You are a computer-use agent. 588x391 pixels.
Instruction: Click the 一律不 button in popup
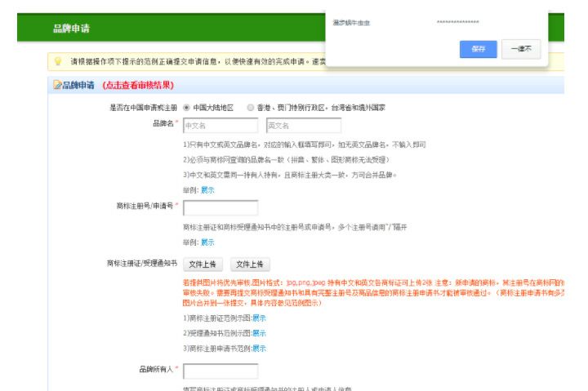(520, 49)
